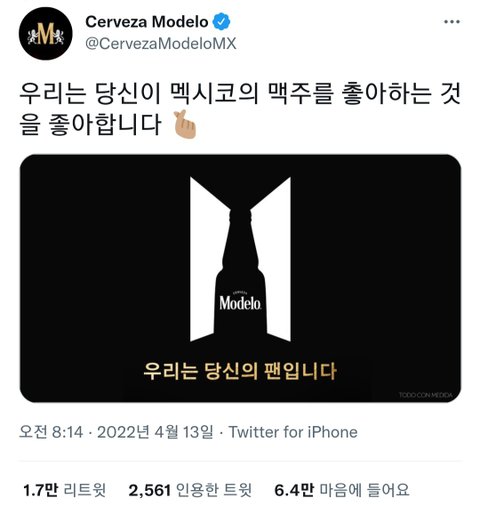Click the Modelo logo on the bottle
This screenshot has height=506, width=480.
click(240, 301)
